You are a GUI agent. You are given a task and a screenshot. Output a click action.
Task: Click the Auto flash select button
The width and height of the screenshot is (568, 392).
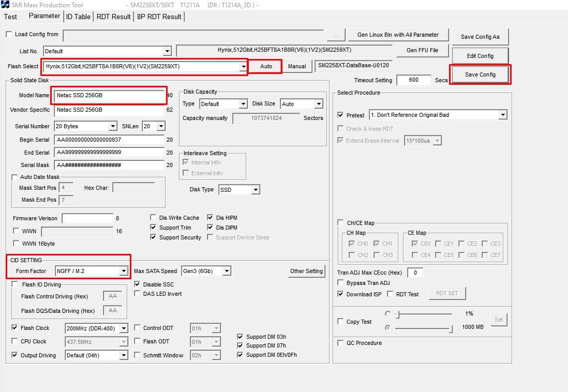point(266,66)
